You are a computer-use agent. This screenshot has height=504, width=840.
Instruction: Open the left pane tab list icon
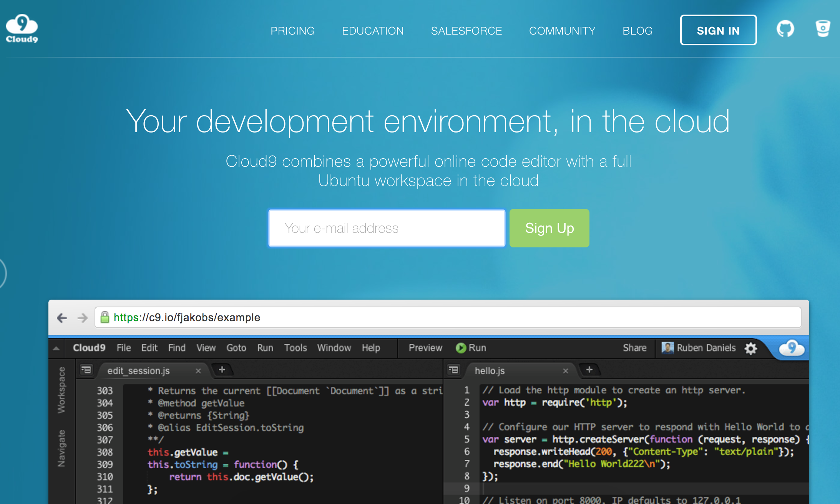tap(86, 370)
